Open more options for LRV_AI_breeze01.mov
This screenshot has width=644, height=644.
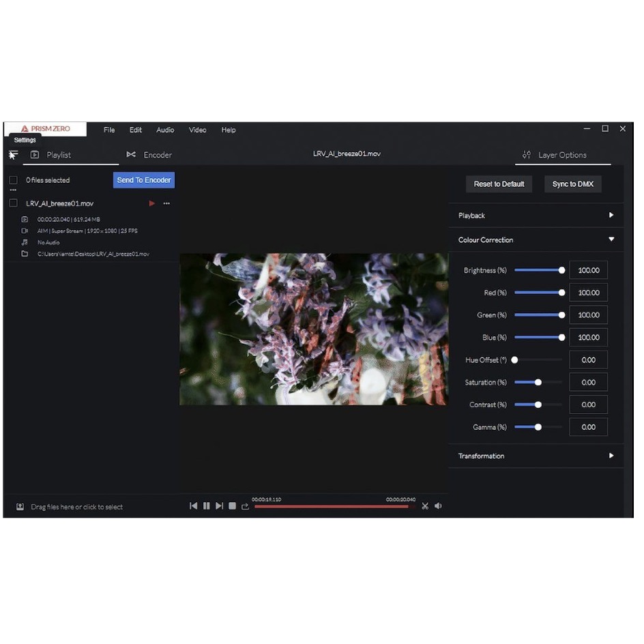pos(166,203)
